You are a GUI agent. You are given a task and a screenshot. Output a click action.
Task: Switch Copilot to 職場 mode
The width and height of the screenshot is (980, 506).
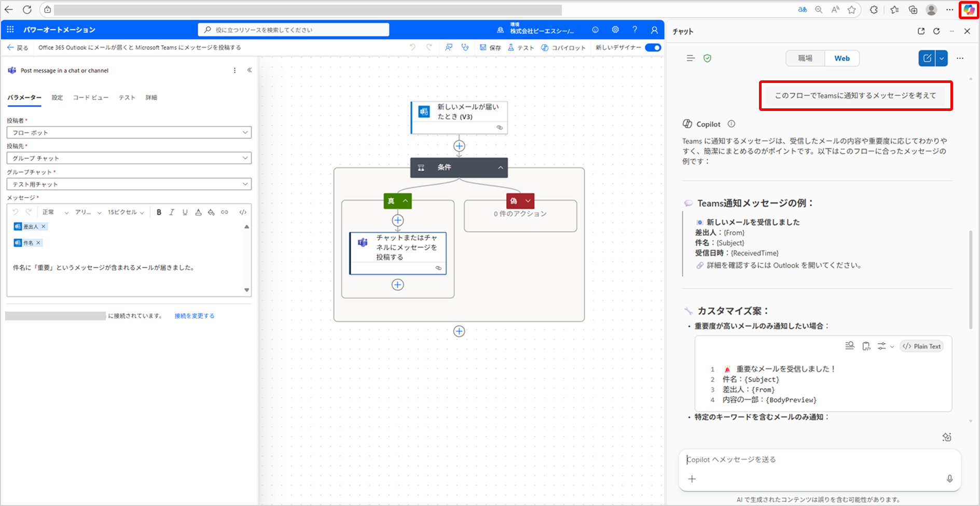805,58
